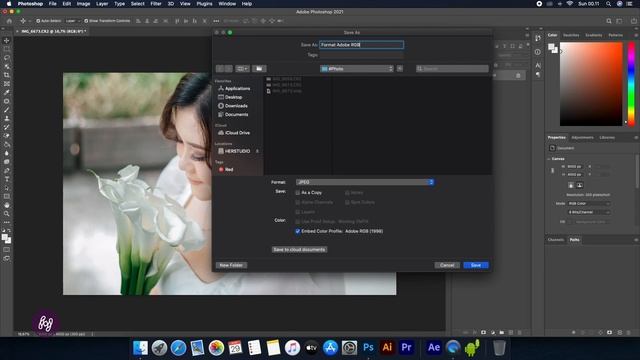This screenshot has width=640, height=360.
Task: Click the Save button
Action: pyautogui.click(x=476, y=265)
